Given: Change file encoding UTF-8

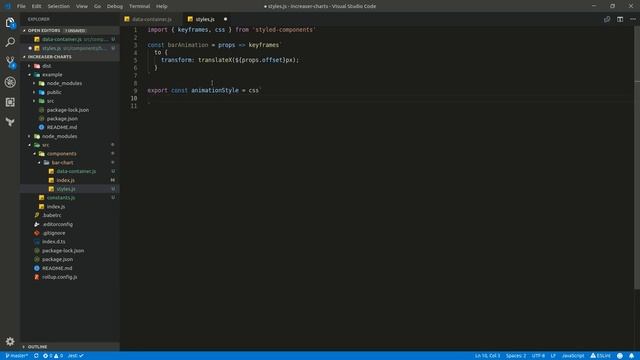Looking at the screenshot, I should tap(538, 356).
